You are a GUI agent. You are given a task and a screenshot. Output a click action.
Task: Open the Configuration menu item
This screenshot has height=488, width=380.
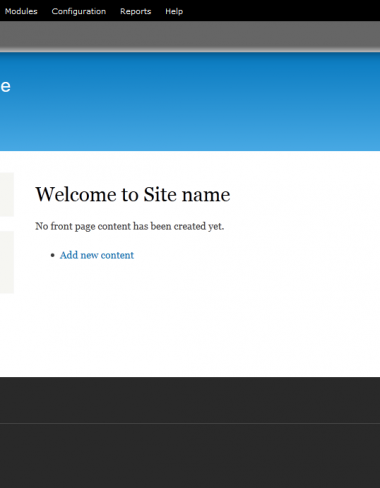click(79, 11)
